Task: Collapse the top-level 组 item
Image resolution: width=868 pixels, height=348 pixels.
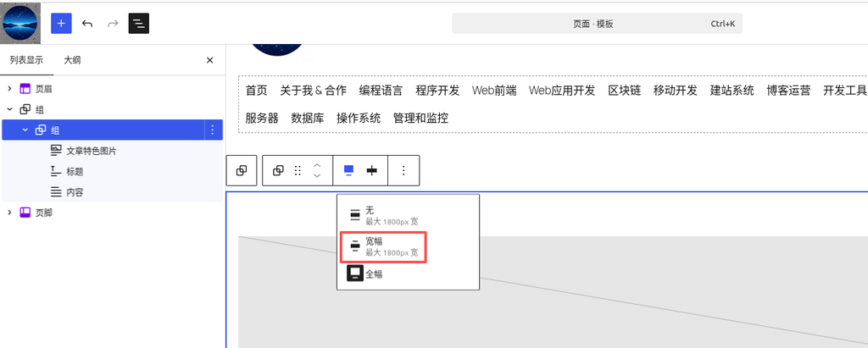Action: (x=9, y=109)
